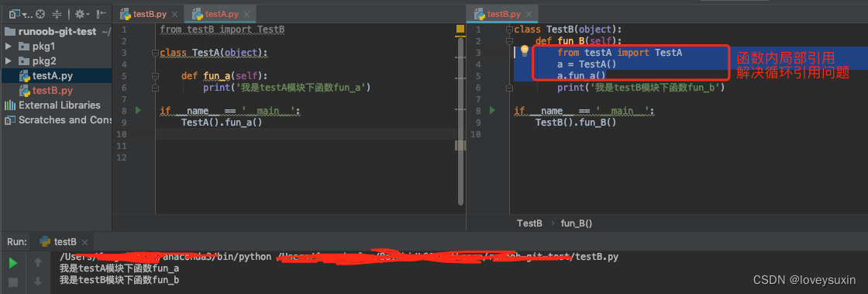868x294 pixels.
Task: Select the pkg1 package folder
Action: click(x=36, y=46)
